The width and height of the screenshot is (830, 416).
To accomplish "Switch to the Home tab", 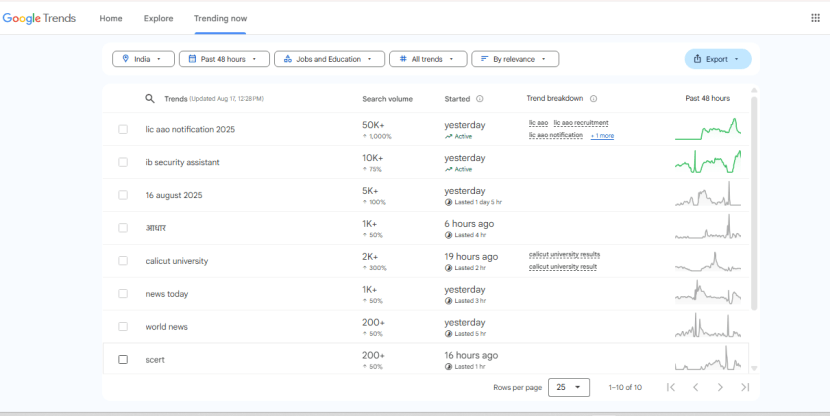I will [111, 18].
